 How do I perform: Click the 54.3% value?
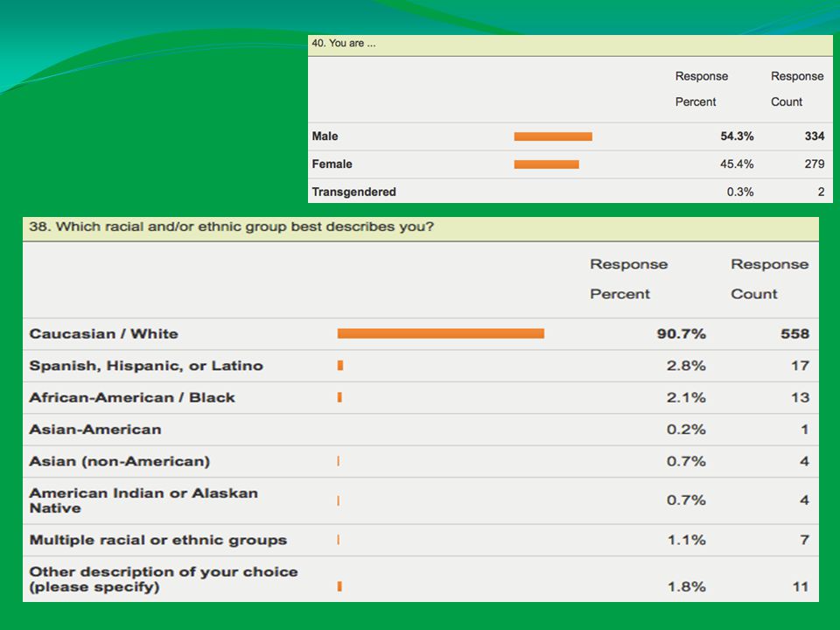pyautogui.click(x=737, y=136)
